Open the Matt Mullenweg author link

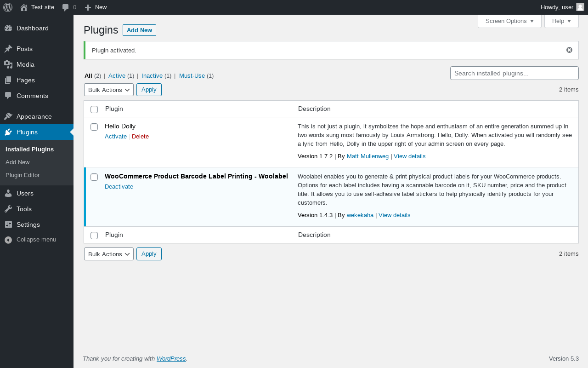point(367,156)
